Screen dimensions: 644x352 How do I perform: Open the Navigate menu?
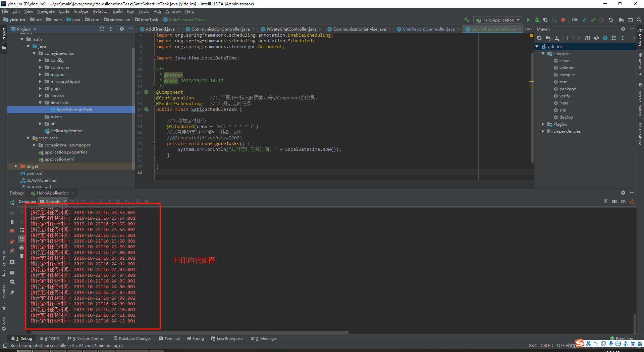pos(46,11)
